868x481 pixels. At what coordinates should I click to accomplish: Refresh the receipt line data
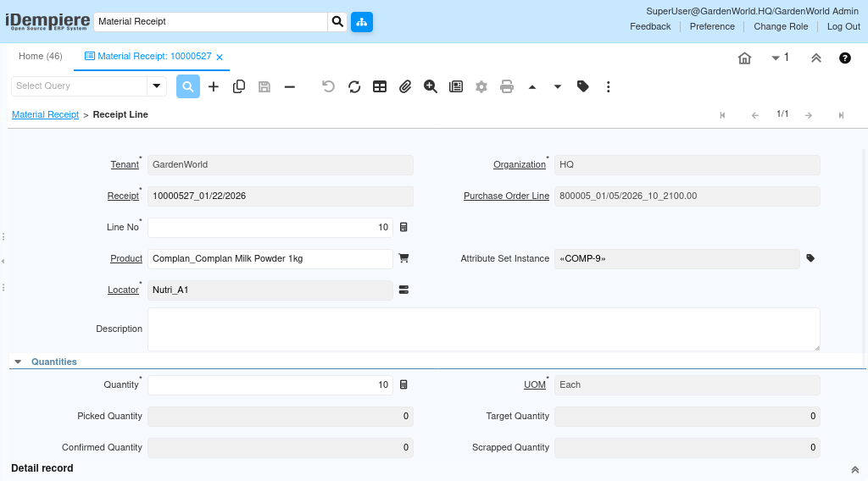(354, 86)
